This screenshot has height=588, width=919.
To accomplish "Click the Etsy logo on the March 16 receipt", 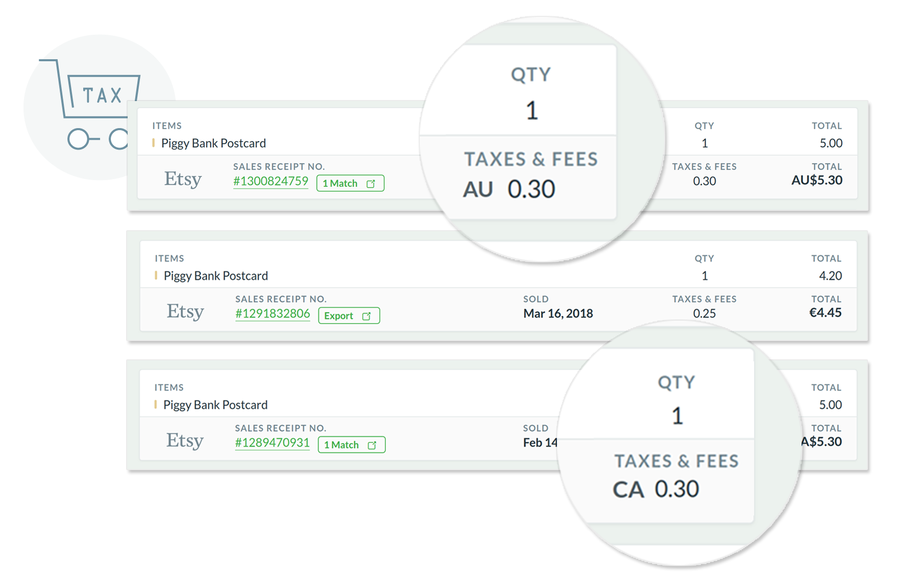I will click(x=185, y=311).
